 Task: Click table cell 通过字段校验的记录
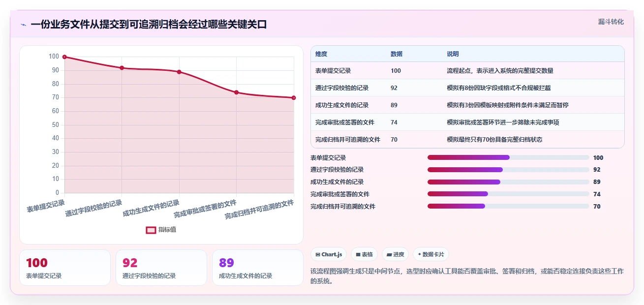pyautogui.click(x=342, y=88)
